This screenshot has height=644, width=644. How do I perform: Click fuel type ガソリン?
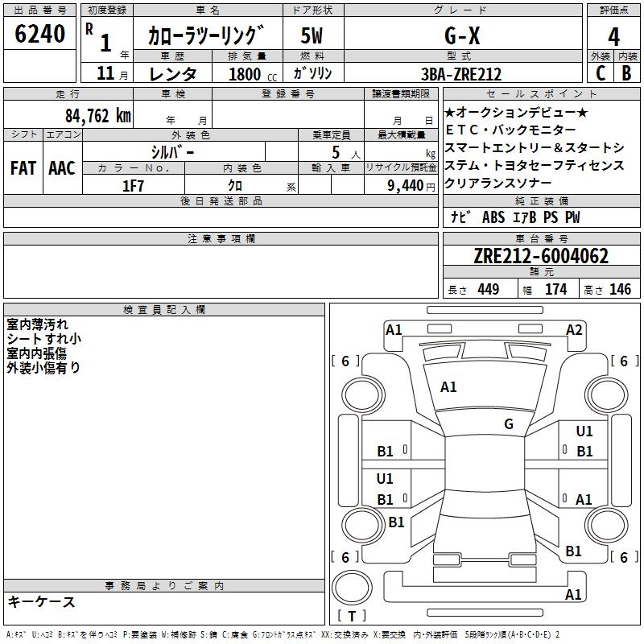(312, 73)
